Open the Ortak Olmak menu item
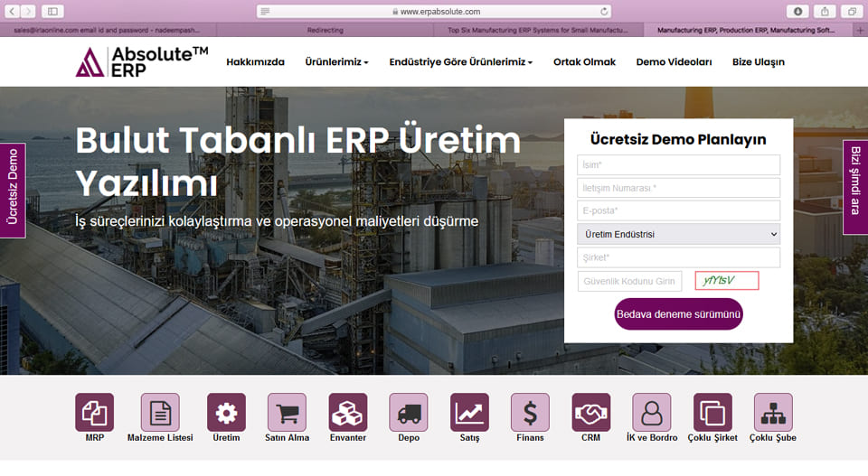The height and width of the screenshot is (476, 868). pos(585,62)
